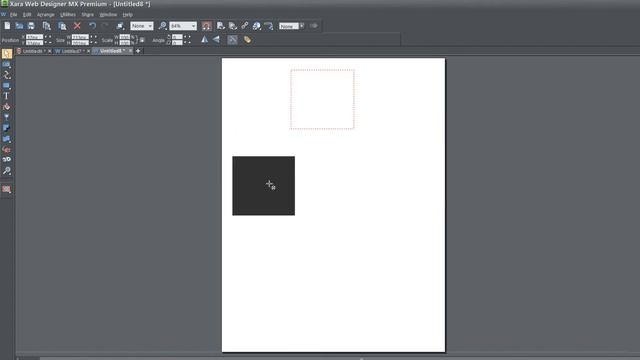Select the Text tool
The height and width of the screenshot is (360, 640).
(7, 96)
